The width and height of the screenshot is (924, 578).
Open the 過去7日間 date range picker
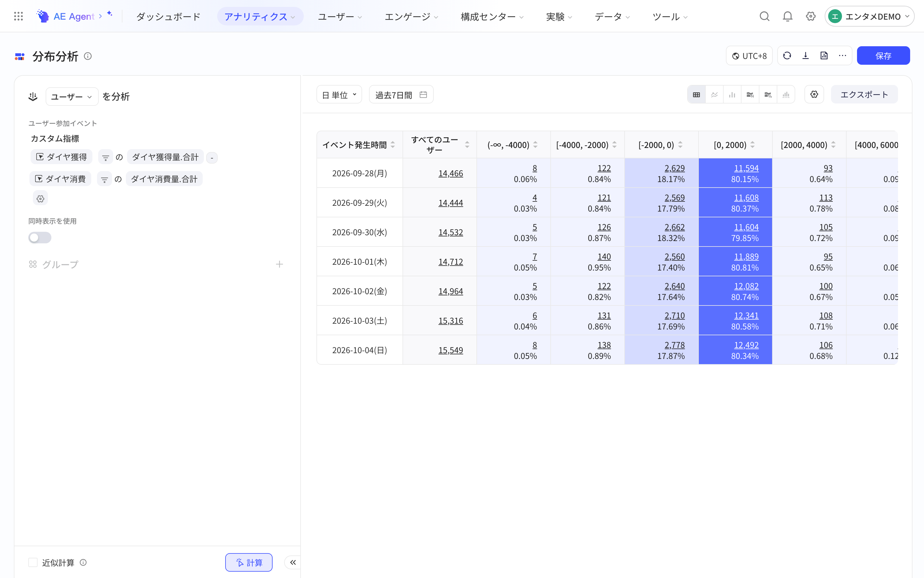point(401,95)
